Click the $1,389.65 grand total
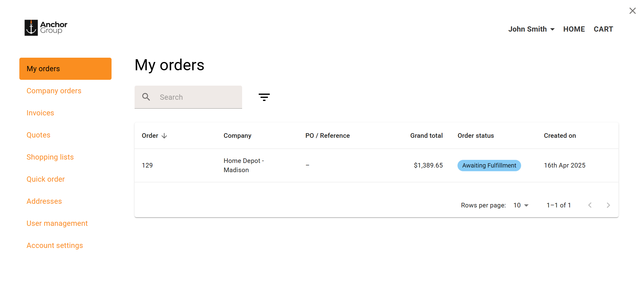Screen dimensions: 644x282 (x=428, y=165)
